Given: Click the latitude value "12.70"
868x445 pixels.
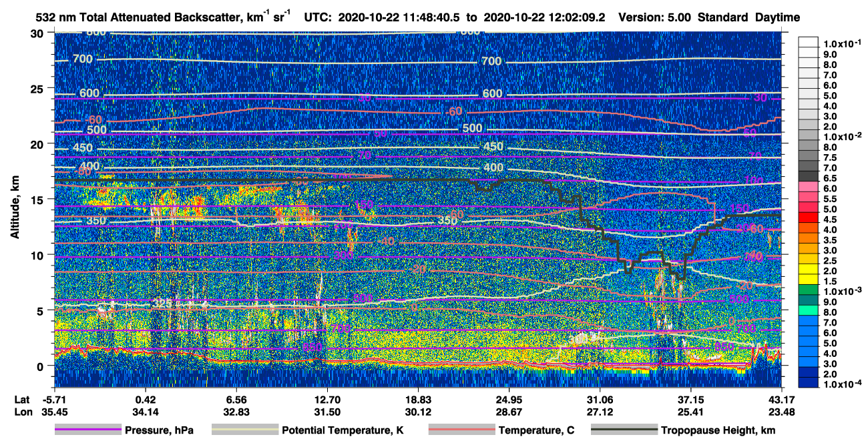Looking at the screenshot, I should pyautogui.click(x=327, y=400).
